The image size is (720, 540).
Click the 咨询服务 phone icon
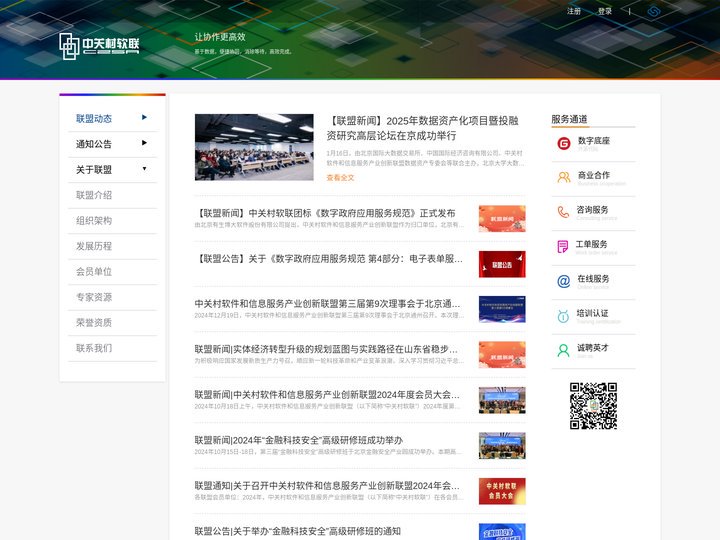point(563,212)
